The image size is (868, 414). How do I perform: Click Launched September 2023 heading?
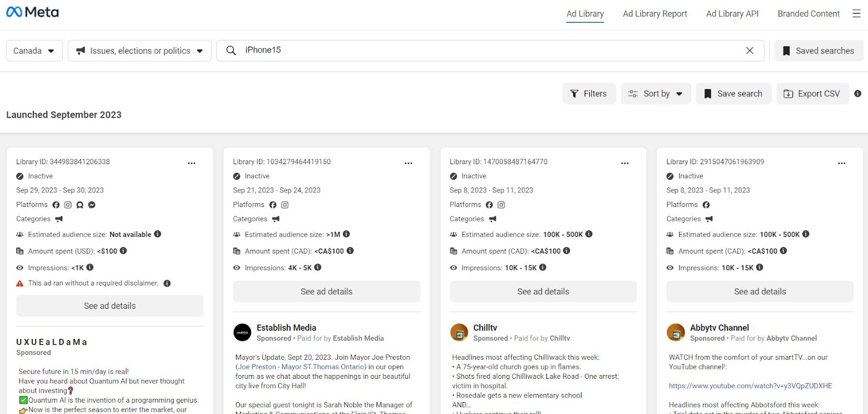point(64,115)
